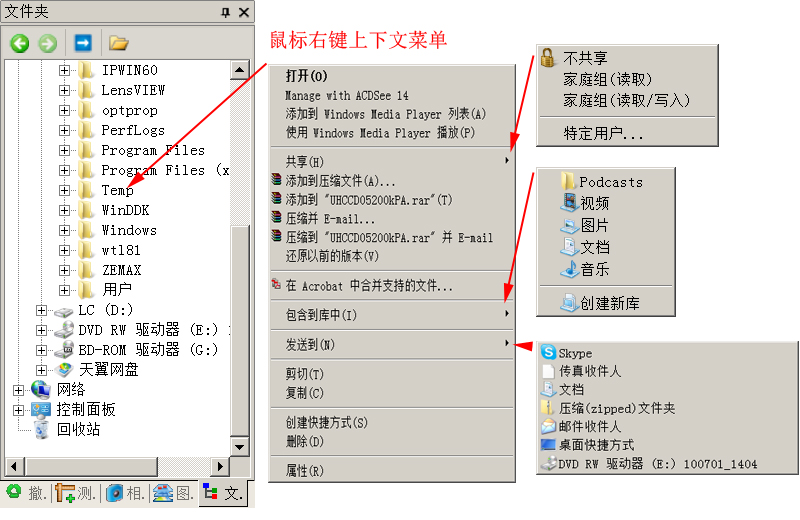Click the tree scroll-up arrow

click(x=239, y=70)
